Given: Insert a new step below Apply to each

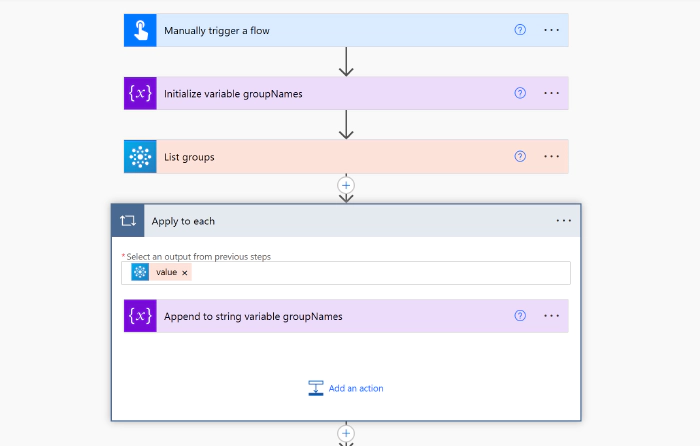Looking at the screenshot, I should (x=346, y=434).
